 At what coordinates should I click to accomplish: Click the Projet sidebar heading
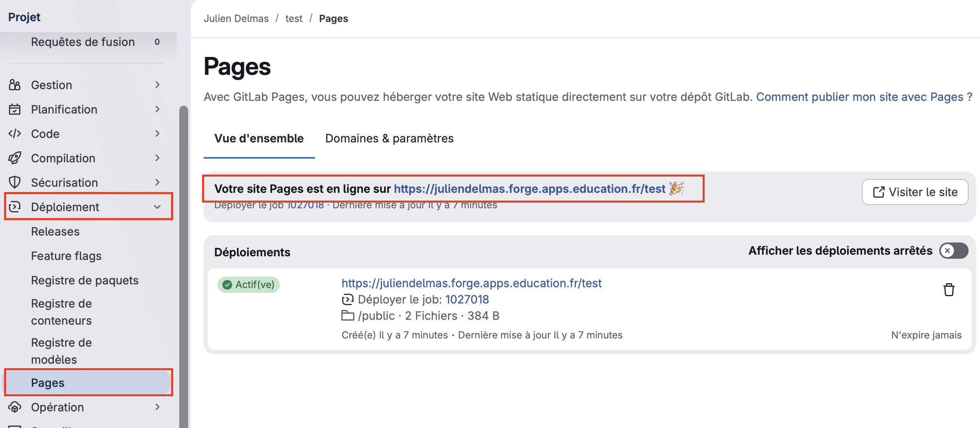[x=24, y=17]
